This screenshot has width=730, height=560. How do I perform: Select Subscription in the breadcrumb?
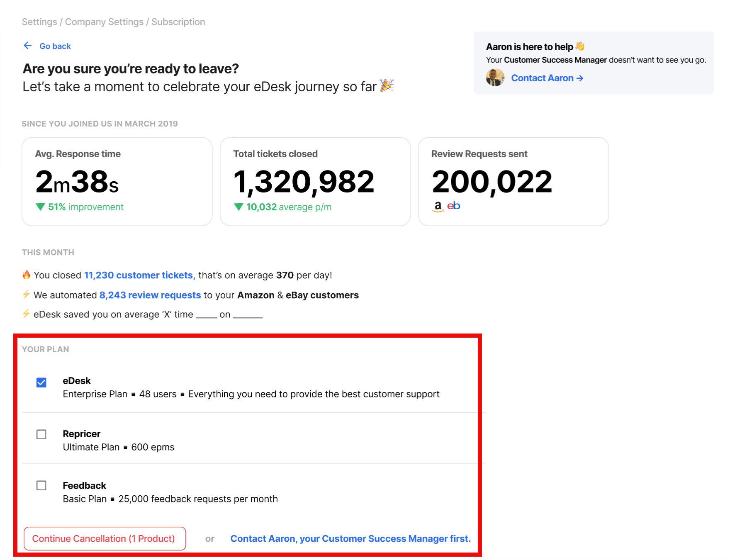pyautogui.click(x=178, y=22)
